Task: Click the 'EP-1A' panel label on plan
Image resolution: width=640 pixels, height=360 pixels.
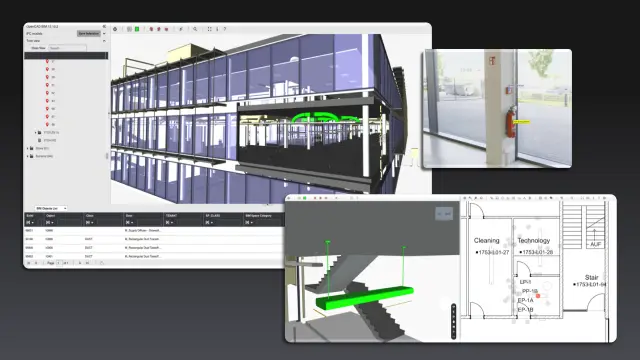Action: (525, 300)
